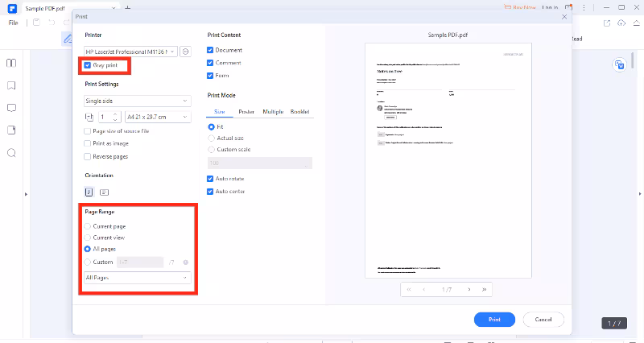This screenshot has width=644, height=343.
Task: Open the search panel in left sidebar
Action: 11,153
